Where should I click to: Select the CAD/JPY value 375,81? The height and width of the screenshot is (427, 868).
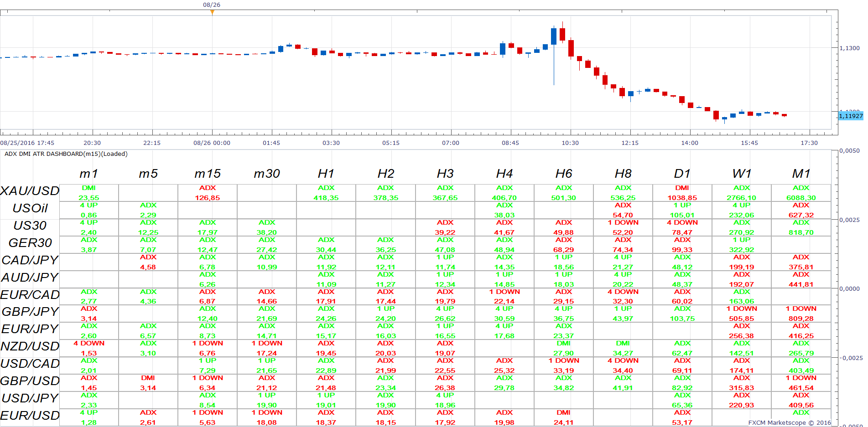[x=801, y=267]
